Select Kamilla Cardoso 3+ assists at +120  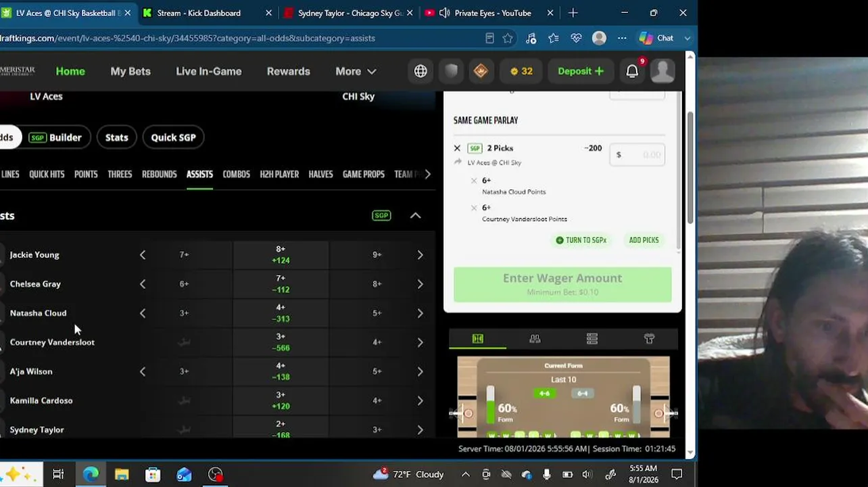click(281, 400)
